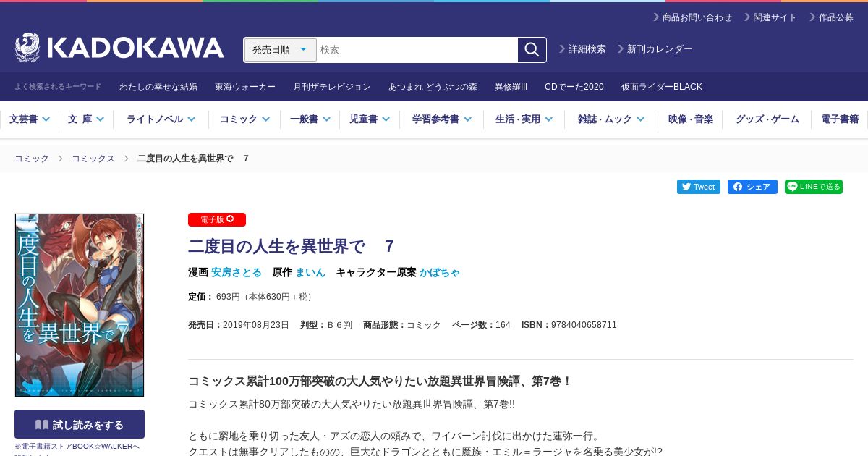Image resolution: width=868 pixels, height=456 pixels.
Task: Open the 映像・音楽 menu item
Action: click(691, 119)
